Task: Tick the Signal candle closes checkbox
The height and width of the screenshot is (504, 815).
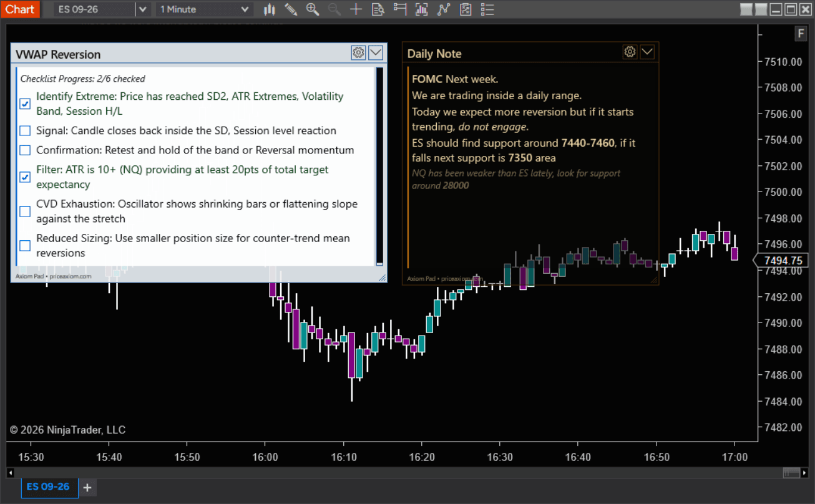Action: click(25, 131)
